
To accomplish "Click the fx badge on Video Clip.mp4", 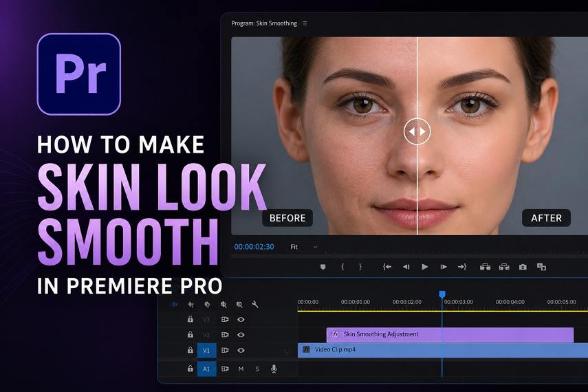I will pos(306,349).
